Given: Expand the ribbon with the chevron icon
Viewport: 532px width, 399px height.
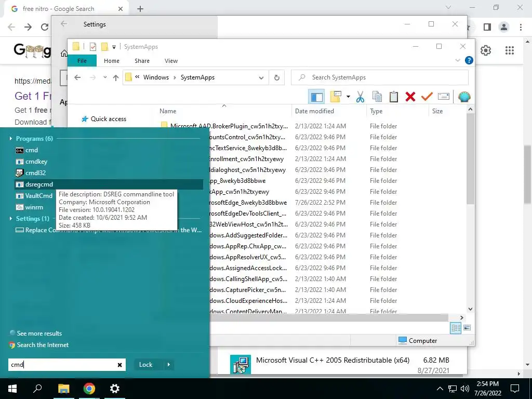Looking at the screenshot, I should point(458,60).
